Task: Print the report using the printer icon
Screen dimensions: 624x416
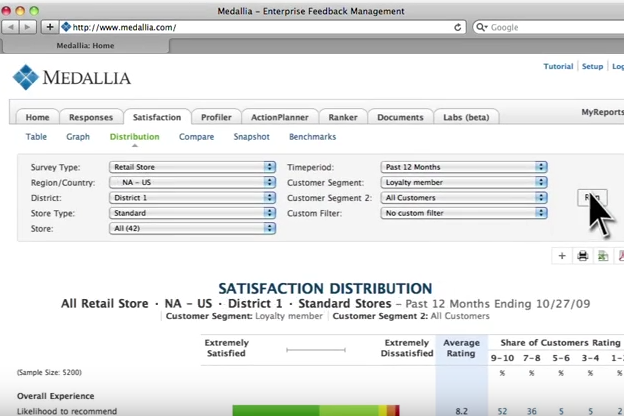Action: pos(583,256)
